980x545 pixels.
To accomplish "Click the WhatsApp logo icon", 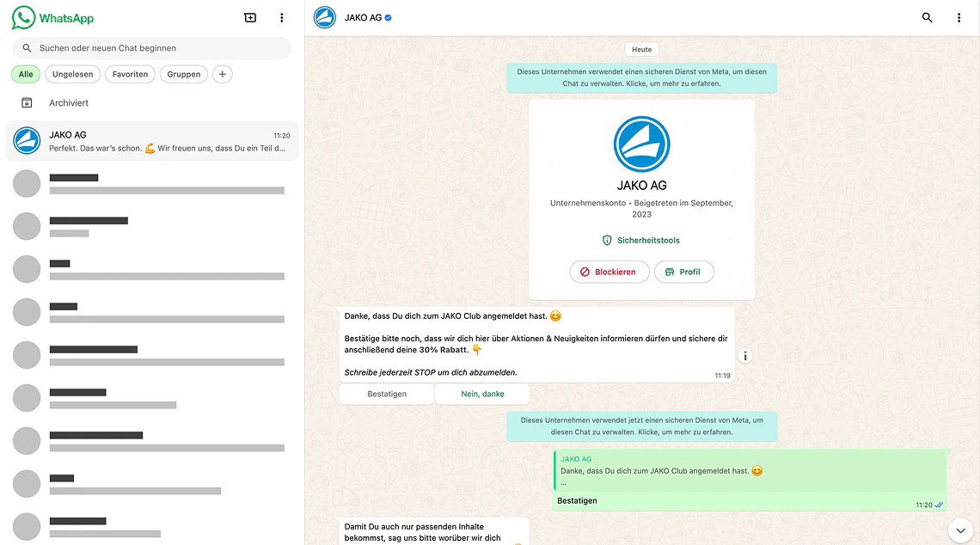I will coord(23,17).
